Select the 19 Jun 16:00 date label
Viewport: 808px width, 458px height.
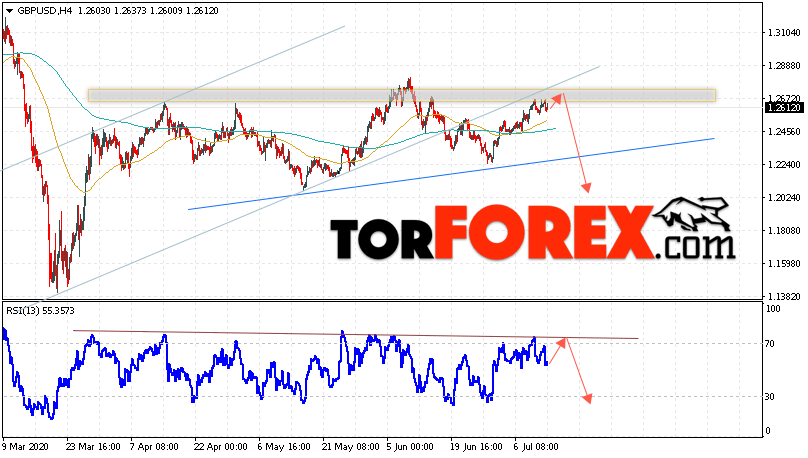[476, 447]
